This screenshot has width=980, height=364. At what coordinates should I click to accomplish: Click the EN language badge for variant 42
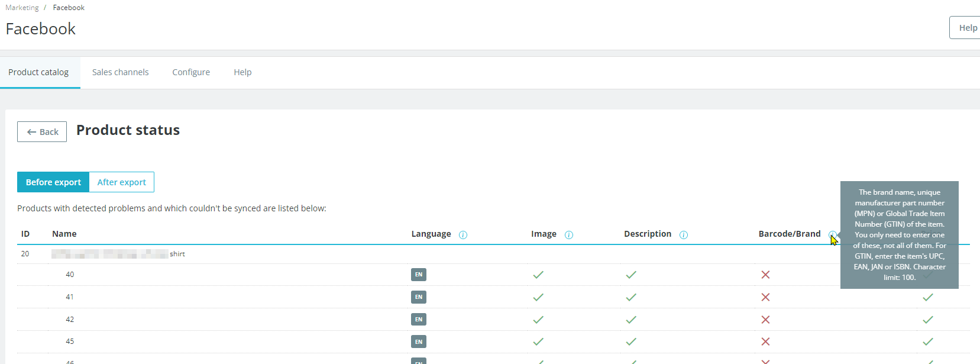click(x=419, y=320)
